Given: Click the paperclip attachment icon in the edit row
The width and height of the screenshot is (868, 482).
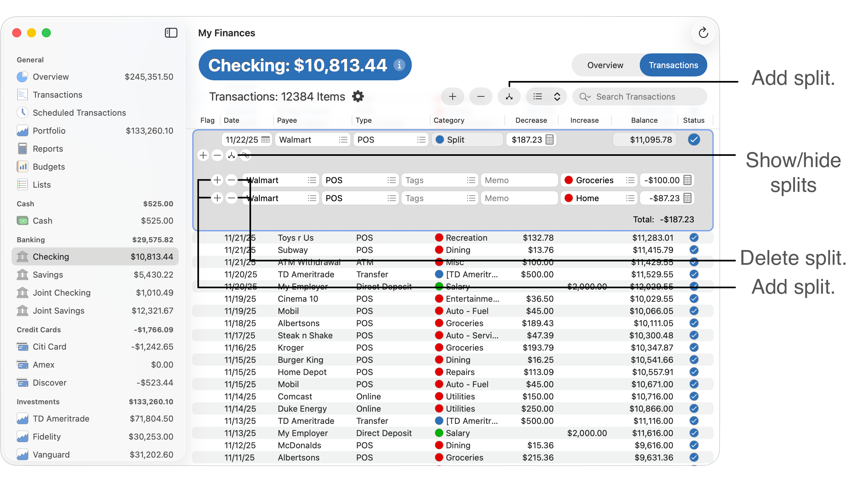Looking at the screenshot, I should coord(246,155).
